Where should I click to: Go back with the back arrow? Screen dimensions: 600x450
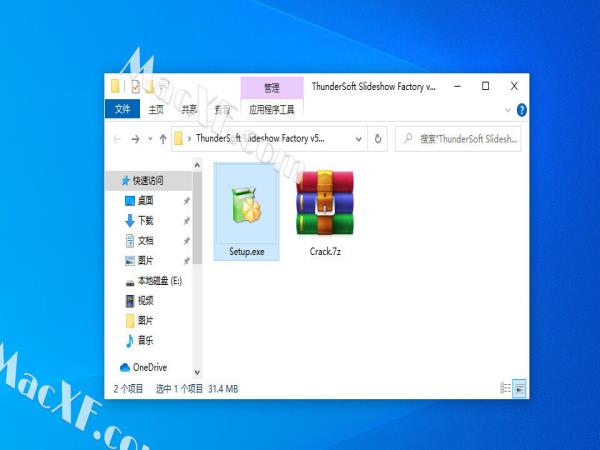tap(117, 139)
